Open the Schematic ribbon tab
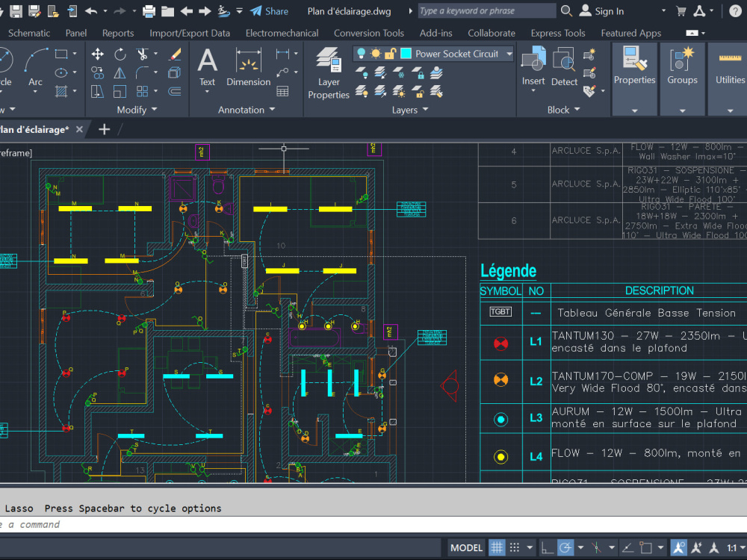This screenshot has height=560, width=747. click(x=29, y=33)
